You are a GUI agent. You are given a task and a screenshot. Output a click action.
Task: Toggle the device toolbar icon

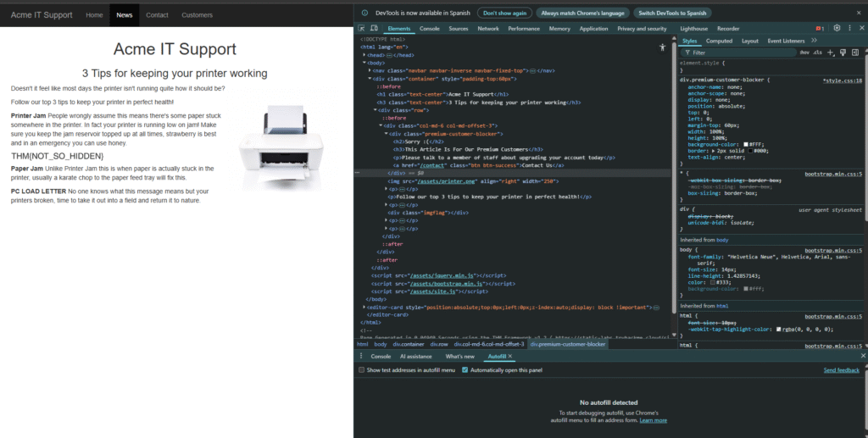pyautogui.click(x=376, y=28)
